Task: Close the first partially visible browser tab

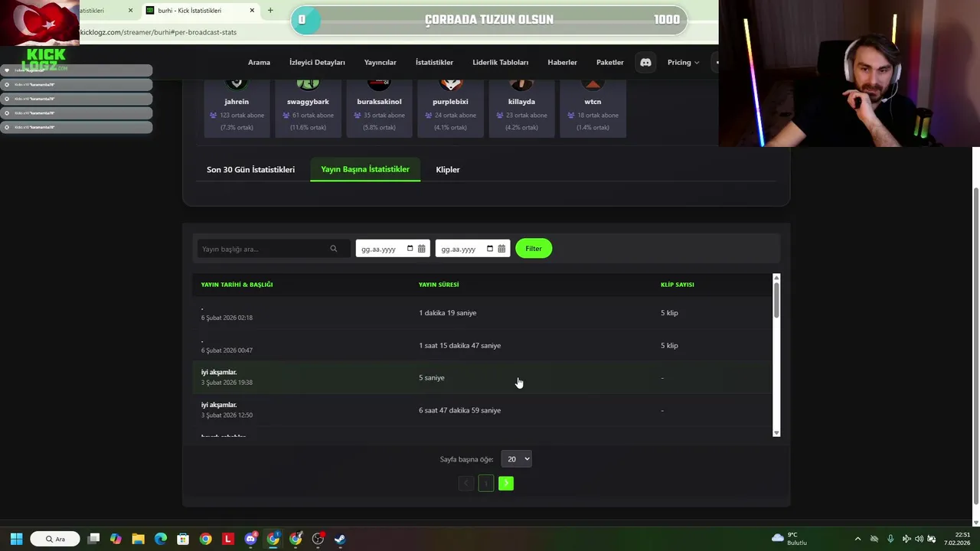Action: (x=130, y=11)
